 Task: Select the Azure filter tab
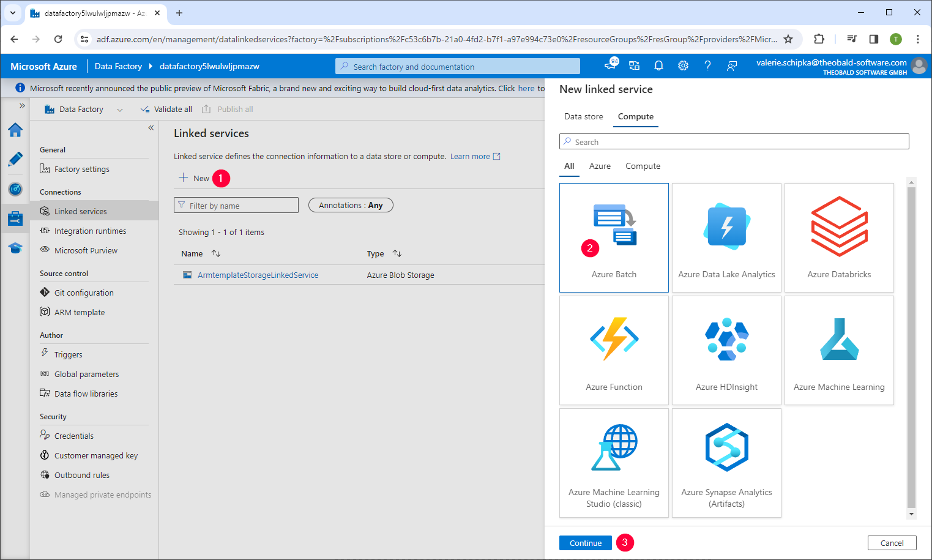click(x=600, y=166)
